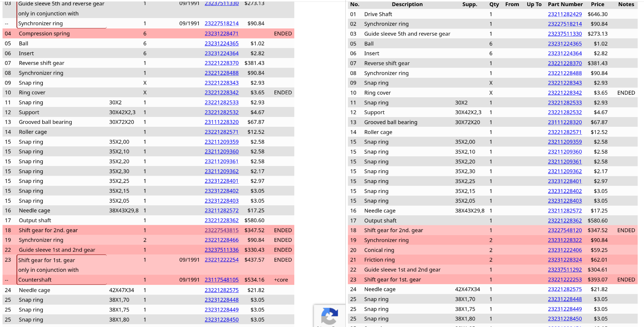
Task: Open Conical ring part number 23231222406
Action: [564, 250]
